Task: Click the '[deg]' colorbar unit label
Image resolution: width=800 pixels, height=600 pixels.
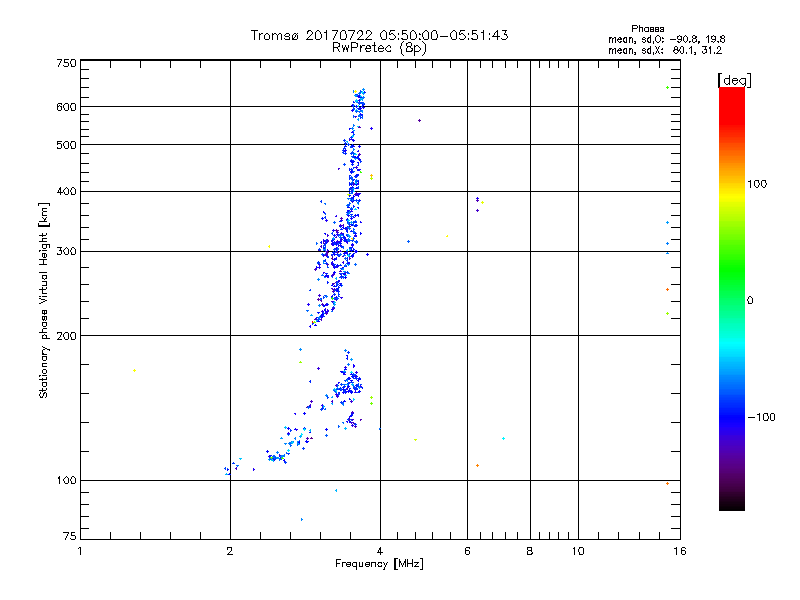Action: (734, 80)
